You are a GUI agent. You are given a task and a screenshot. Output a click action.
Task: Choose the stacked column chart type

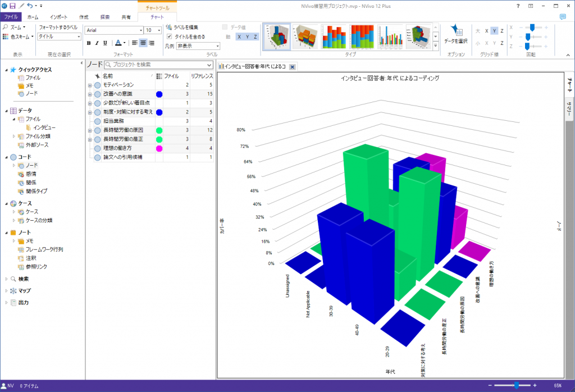[334, 37]
